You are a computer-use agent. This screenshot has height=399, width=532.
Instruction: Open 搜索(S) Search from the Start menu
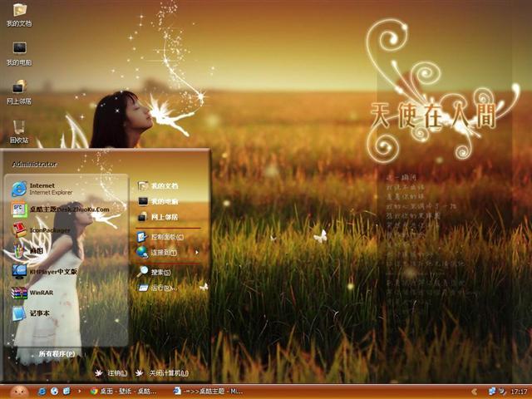pos(154,272)
